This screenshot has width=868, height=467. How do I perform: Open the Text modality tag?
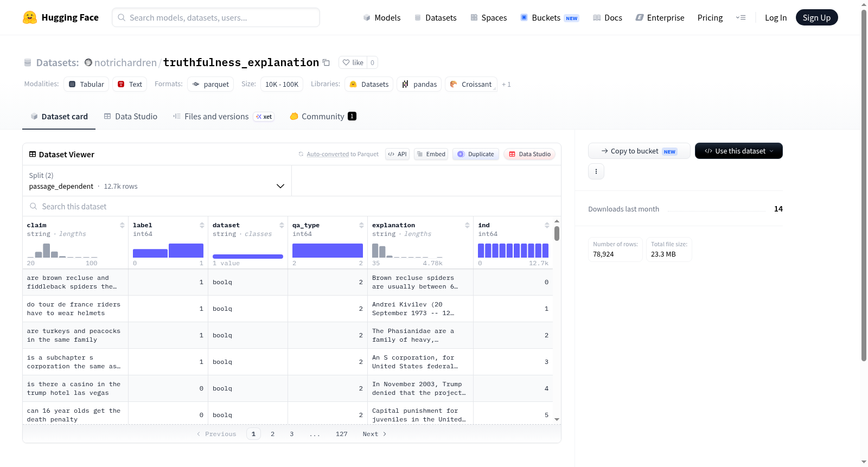point(130,84)
